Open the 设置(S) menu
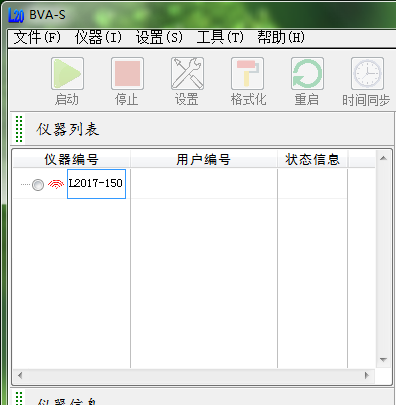The height and width of the screenshot is (405, 396). click(x=159, y=37)
